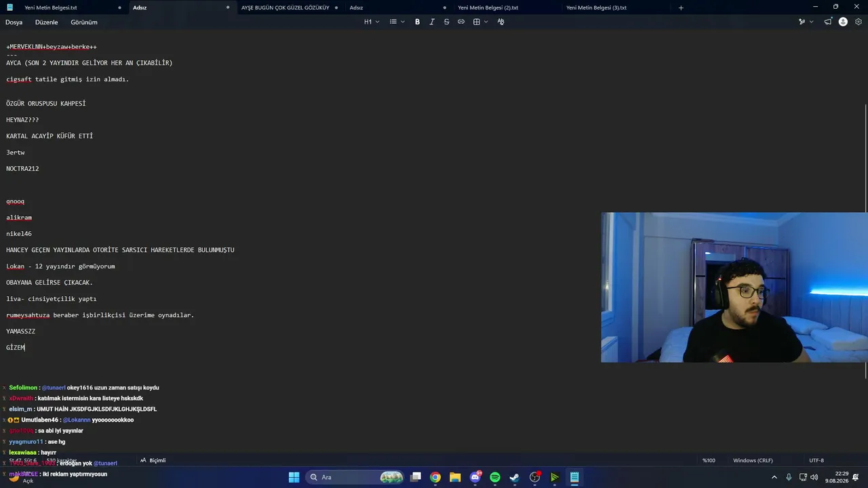The height and width of the screenshot is (488, 868).
Task: Toggle italic formatting in the toolbar
Action: pos(432,22)
